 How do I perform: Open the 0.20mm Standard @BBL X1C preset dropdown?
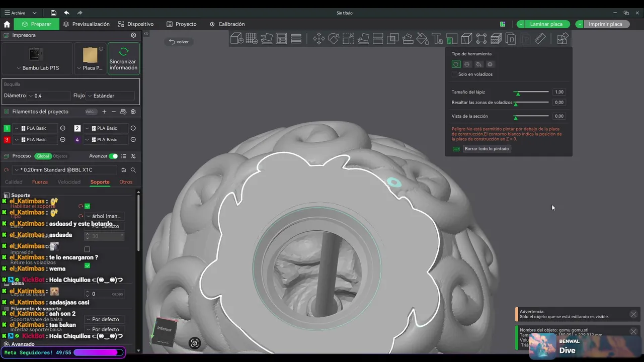[x=65, y=170]
